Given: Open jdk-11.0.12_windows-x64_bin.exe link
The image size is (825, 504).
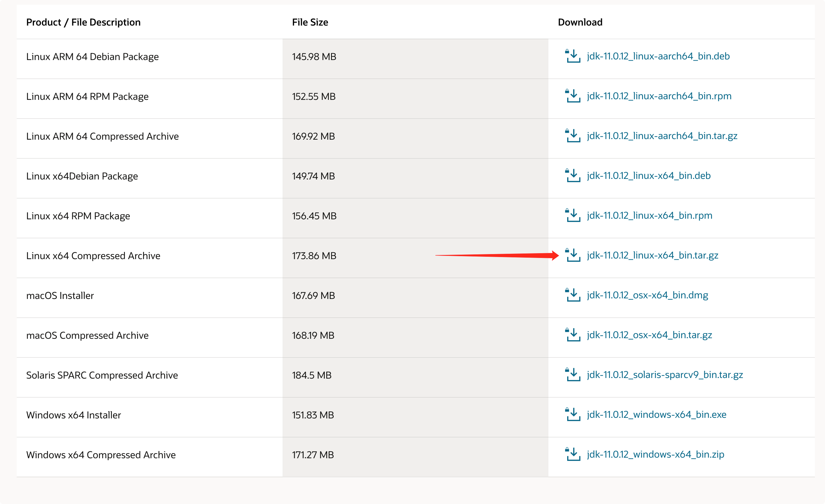Looking at the screenshot, I should [656, 415].
